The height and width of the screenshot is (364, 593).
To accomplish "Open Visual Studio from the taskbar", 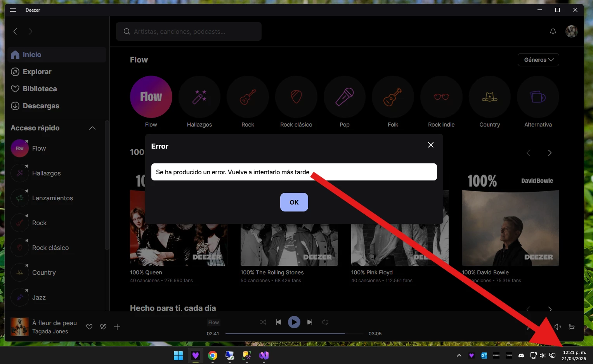I will click(264, 355).
